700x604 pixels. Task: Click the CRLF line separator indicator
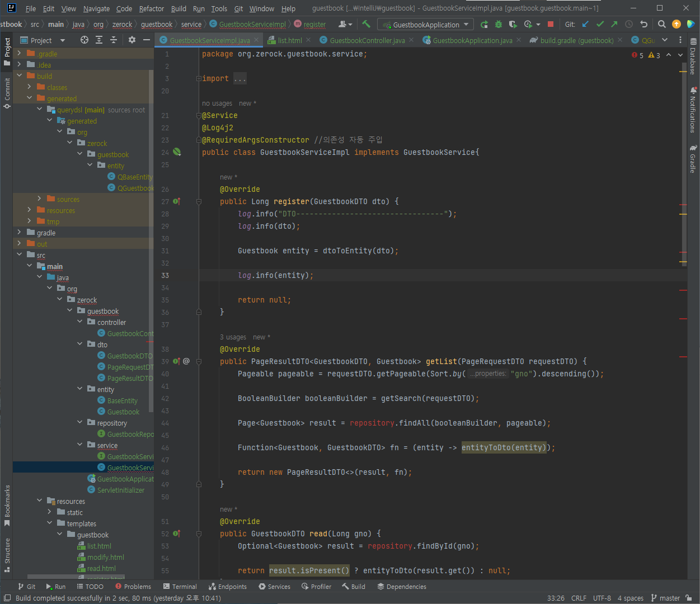(579, 598)
